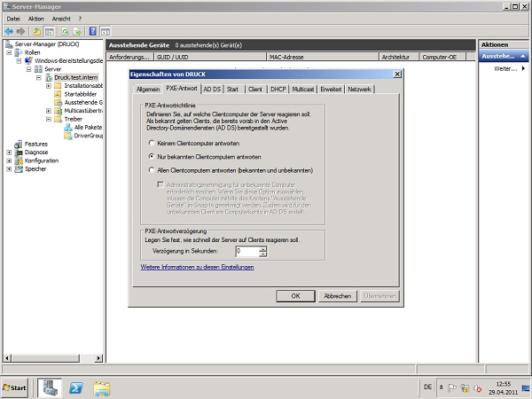Collapse the Ausstehende actions section
This screenshot has width=532, height=399.
pos(523,57)
